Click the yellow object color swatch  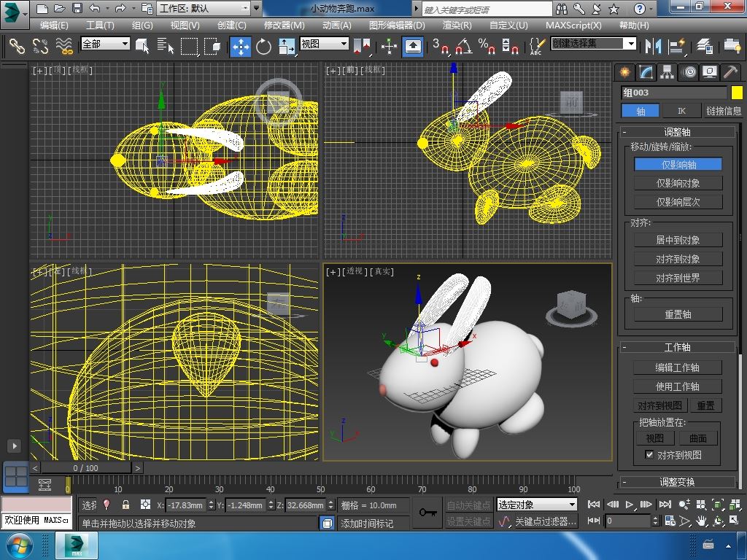736,93
